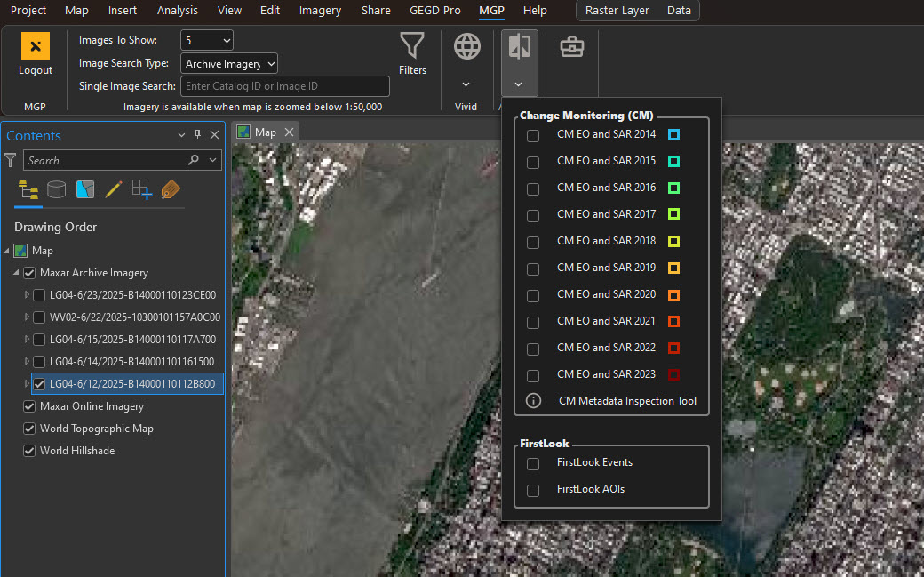This screenshot has height=577, width=924.
Task: Switch to the GEGD Pro tab
Action: click(435, 10)
